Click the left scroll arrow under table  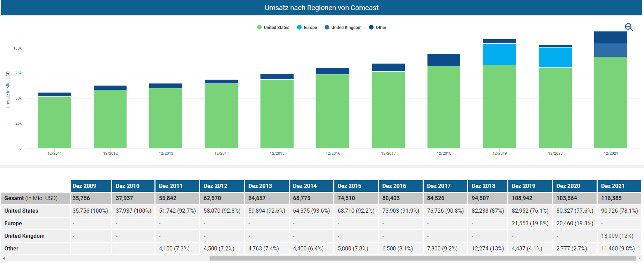4,258
